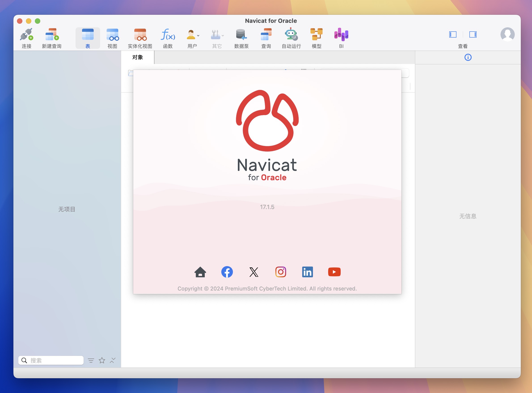This screenshot has width=532, height=393.
Task: Click the version number 17.1.5
Action: point(267,207)
